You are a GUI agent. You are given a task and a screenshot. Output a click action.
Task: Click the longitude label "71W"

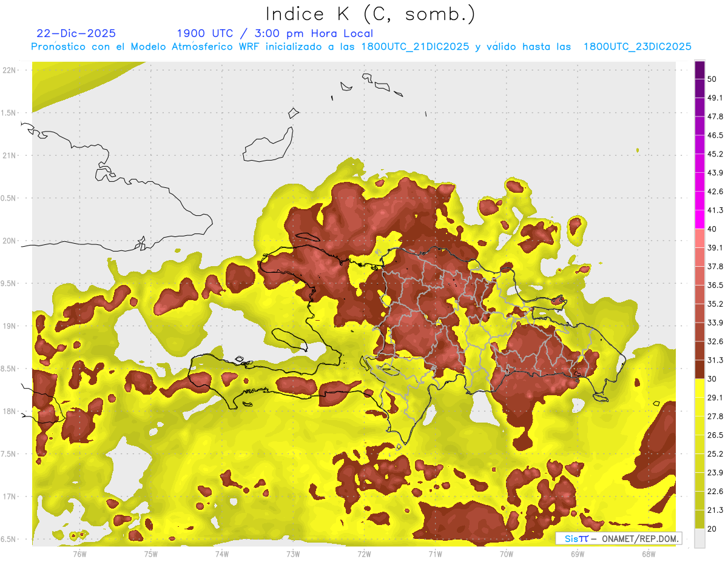click(435, 554)
